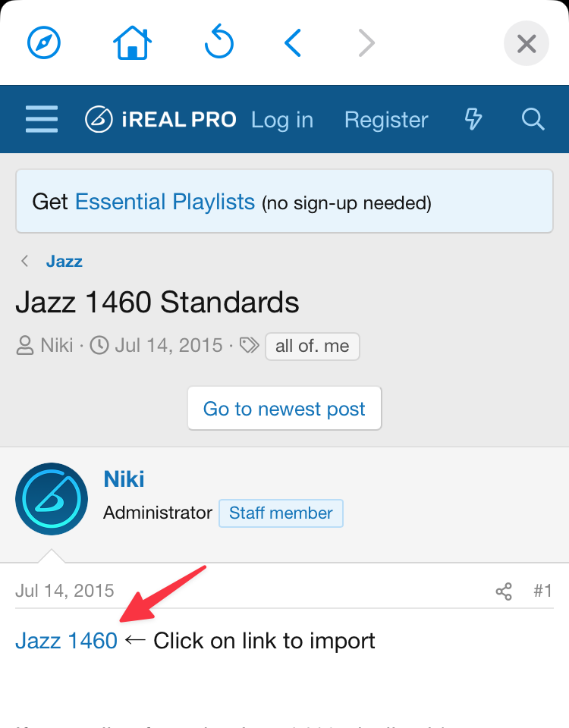Show What's new lightning icon
This screenshot has width=569, height=728.
coord(473,119)
